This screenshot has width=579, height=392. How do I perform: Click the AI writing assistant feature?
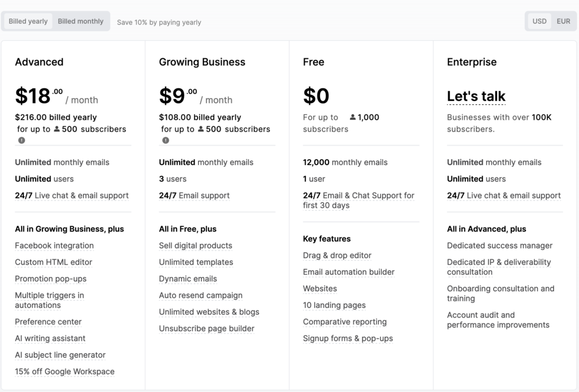click(x=50, y=338)
